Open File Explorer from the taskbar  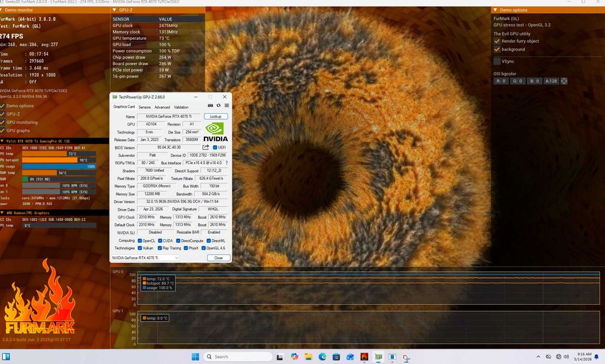(x=309, y=357)
